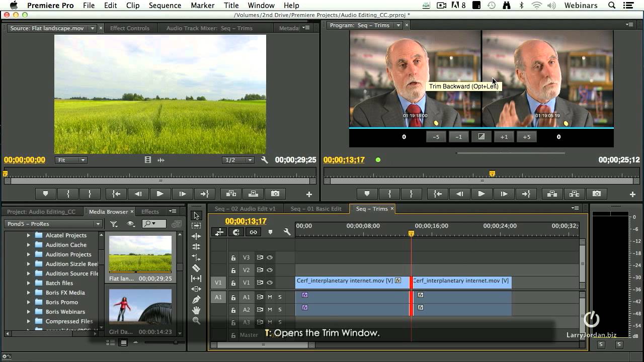Open the Sequence menu

165,6
